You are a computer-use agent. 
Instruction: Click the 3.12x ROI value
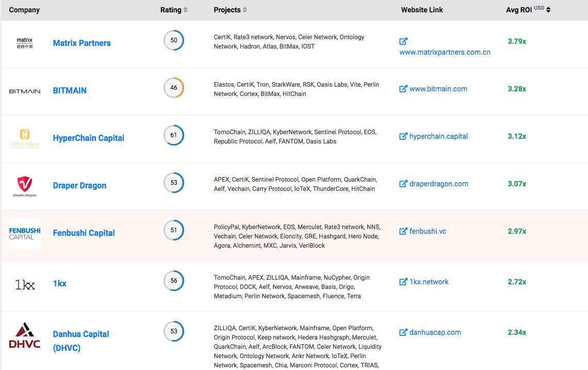517,136
